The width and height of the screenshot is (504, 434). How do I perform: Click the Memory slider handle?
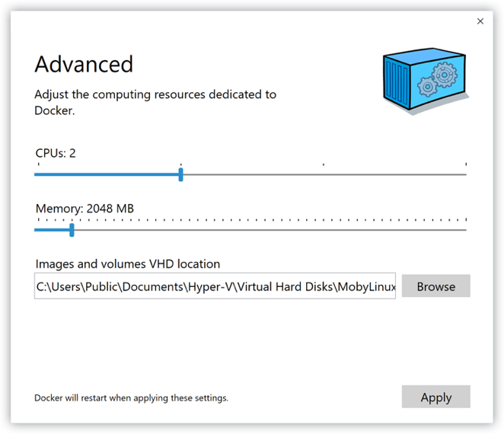[72, 229]
